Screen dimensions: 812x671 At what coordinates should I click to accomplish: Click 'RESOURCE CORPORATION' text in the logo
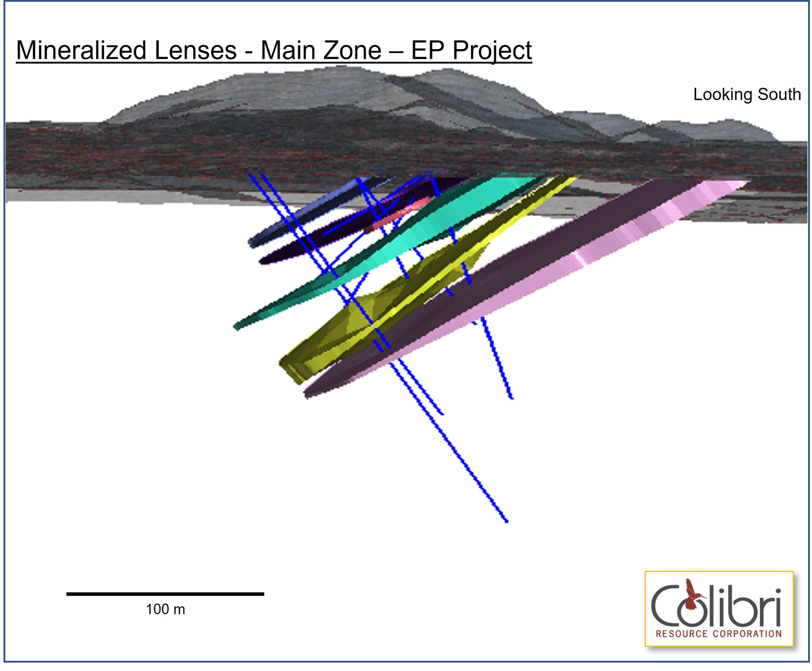click(x=718, y=634)
